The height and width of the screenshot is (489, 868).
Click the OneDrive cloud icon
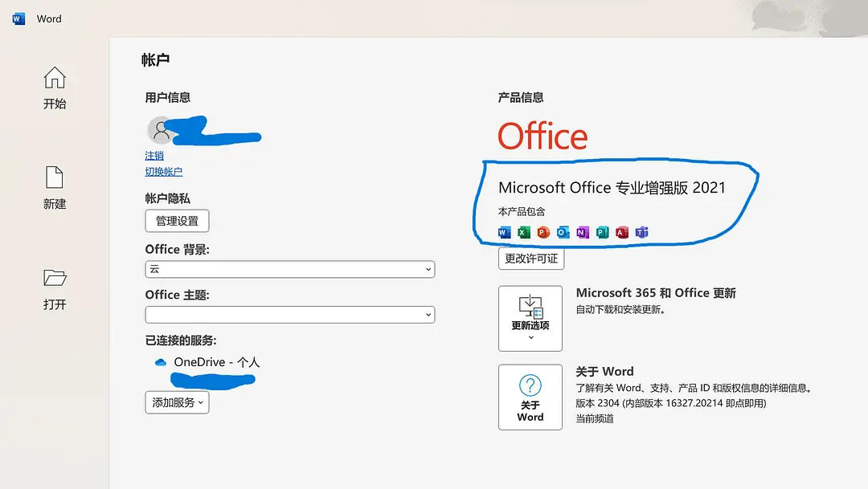(x=161, y=362)
